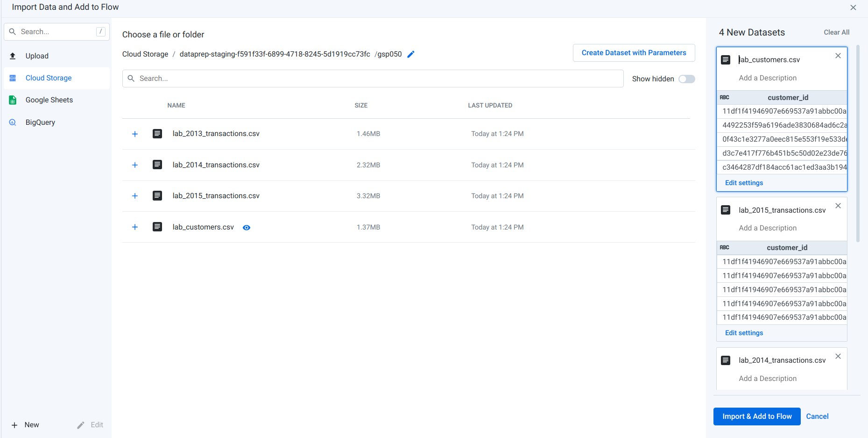Remove lab_customers.csv dataset with its X icon

tap(838, 56)
